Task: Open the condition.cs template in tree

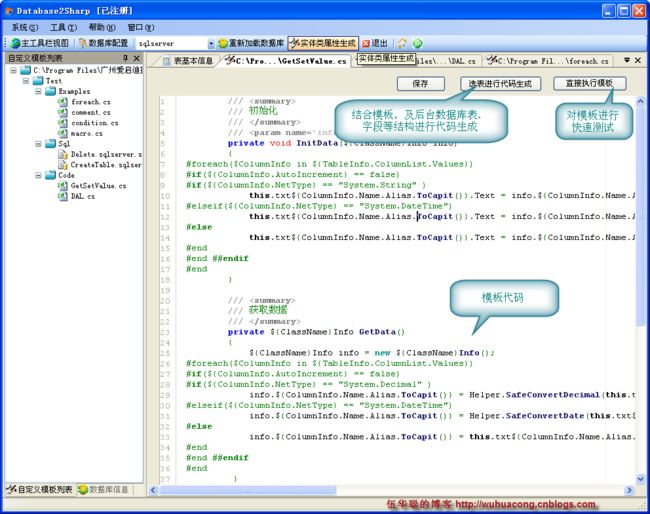Action: click(x=95, y=123)
